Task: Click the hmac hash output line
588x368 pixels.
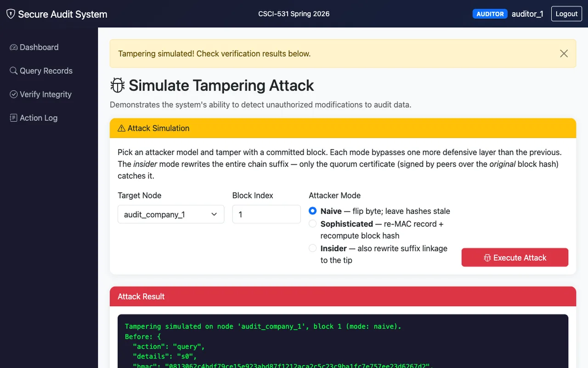Action: tap(283, 366)
